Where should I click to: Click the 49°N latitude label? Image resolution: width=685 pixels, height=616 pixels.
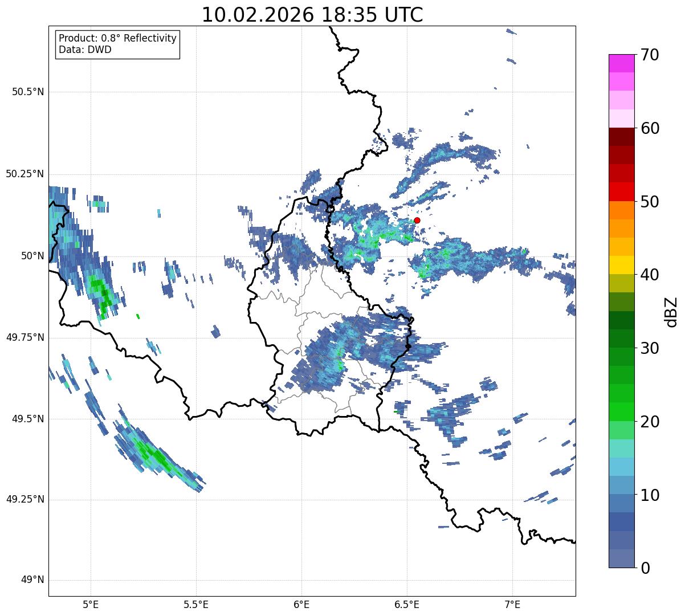[x=32, y=580]
